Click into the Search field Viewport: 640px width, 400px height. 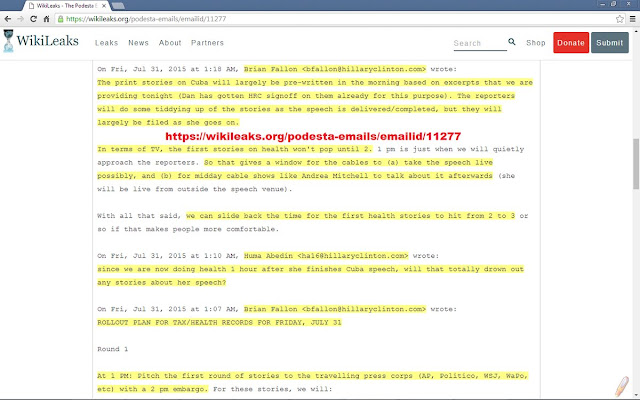coord(480,43)
